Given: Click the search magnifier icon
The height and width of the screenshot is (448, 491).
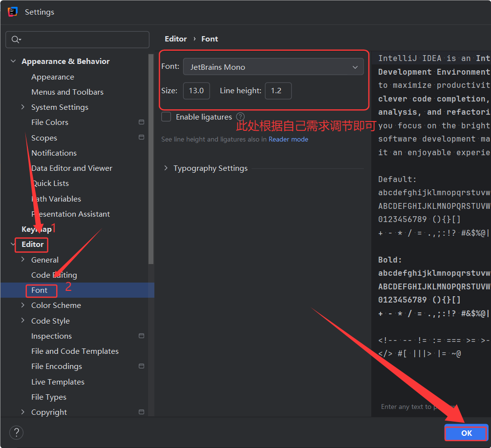Looking at the screenshot, I should pos(16,40).
